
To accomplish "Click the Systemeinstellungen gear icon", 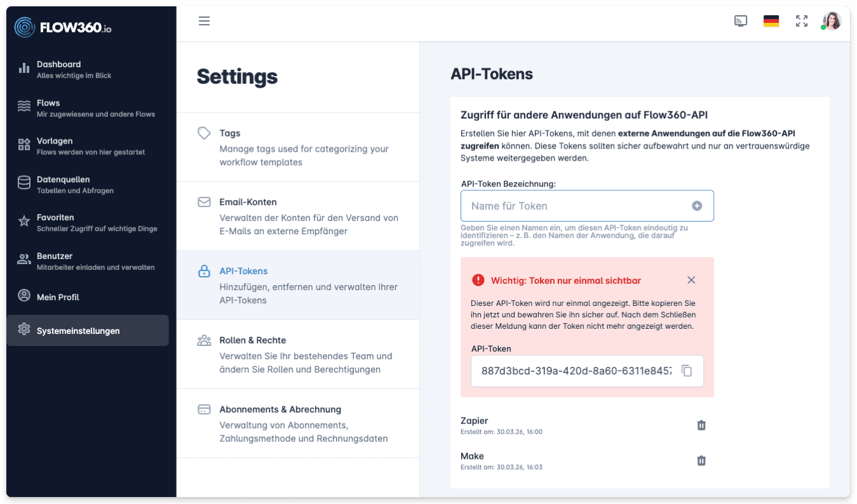I will click(x=24, y=329).
